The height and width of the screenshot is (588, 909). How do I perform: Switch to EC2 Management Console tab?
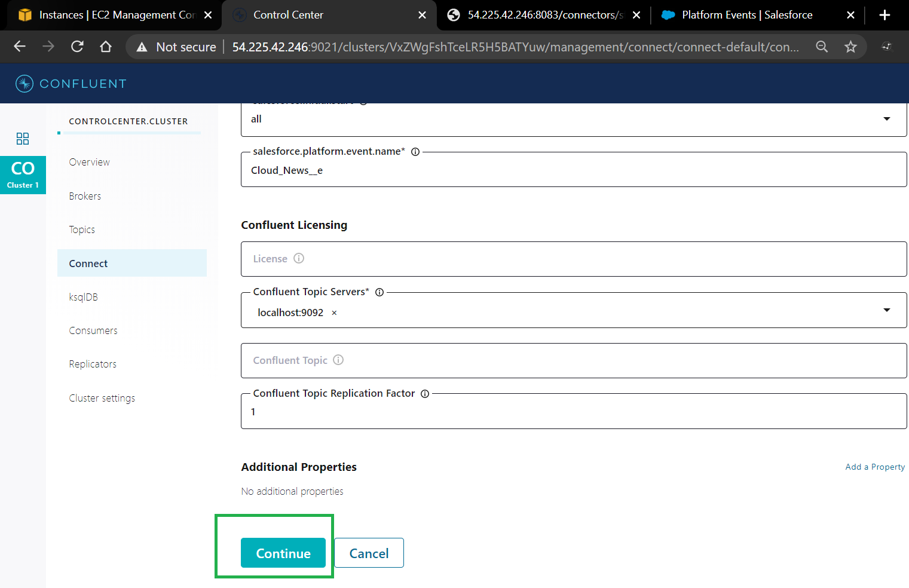(x=117, y=15)
